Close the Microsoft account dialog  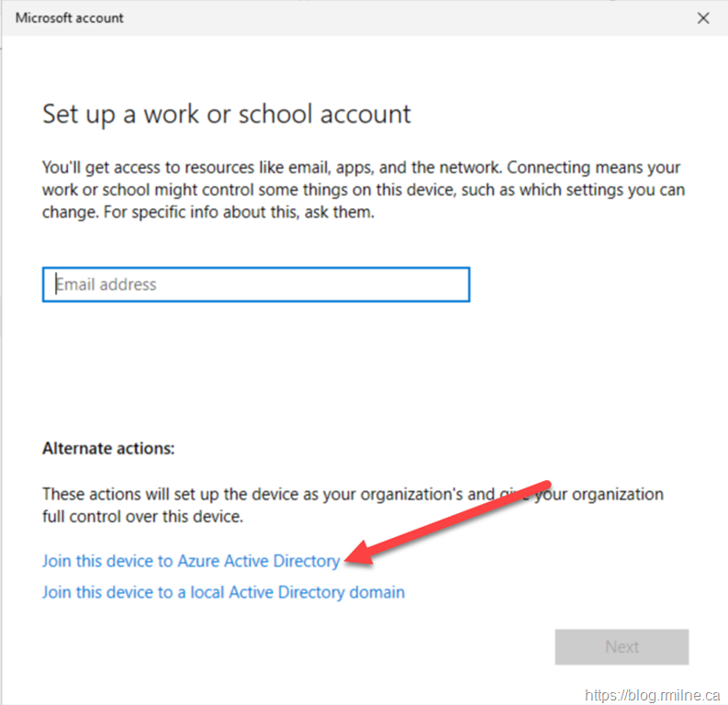(x=703, y=17)
